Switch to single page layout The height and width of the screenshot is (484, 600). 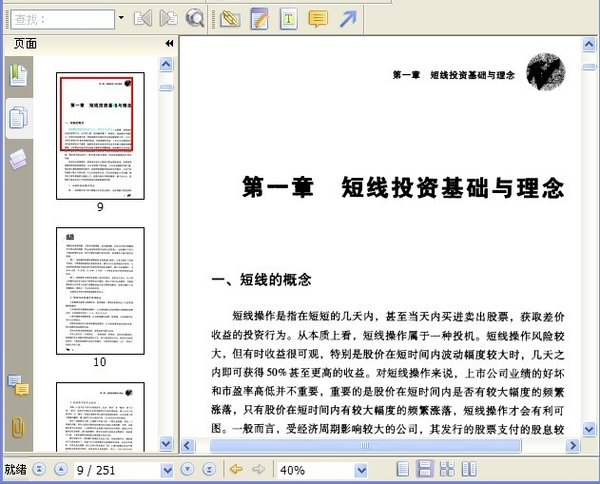pyautogui.click(x=403, y=469)
